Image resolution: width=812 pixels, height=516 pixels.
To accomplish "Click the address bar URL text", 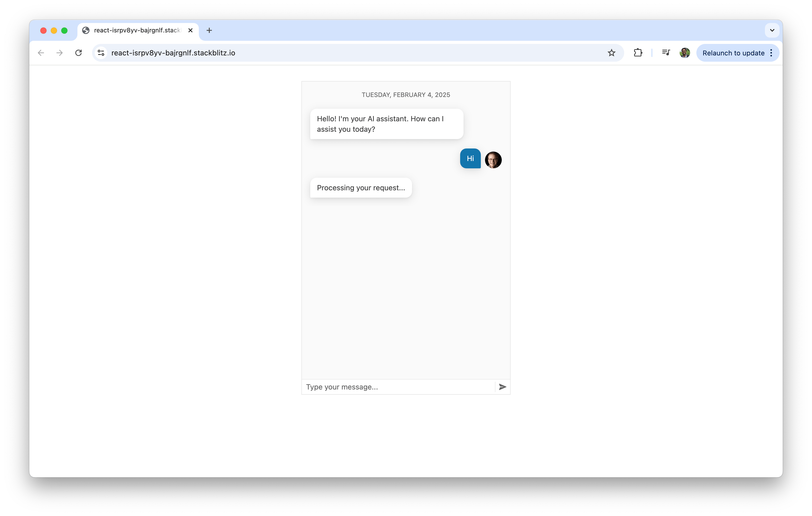I will pos(173,53).
